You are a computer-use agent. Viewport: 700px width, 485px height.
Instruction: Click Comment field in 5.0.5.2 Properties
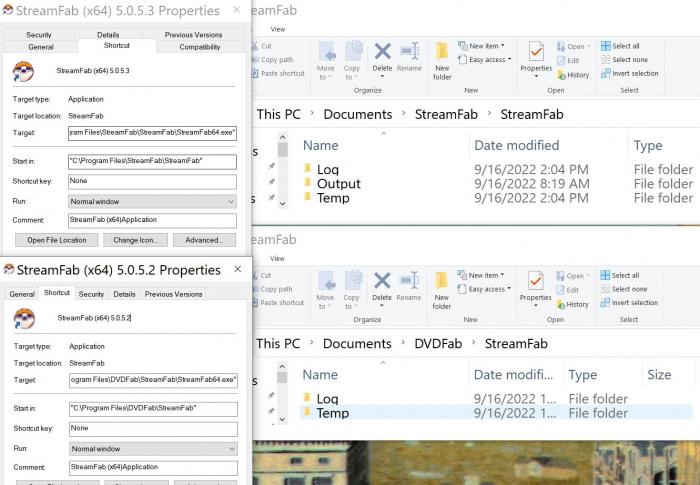(153, 468)
